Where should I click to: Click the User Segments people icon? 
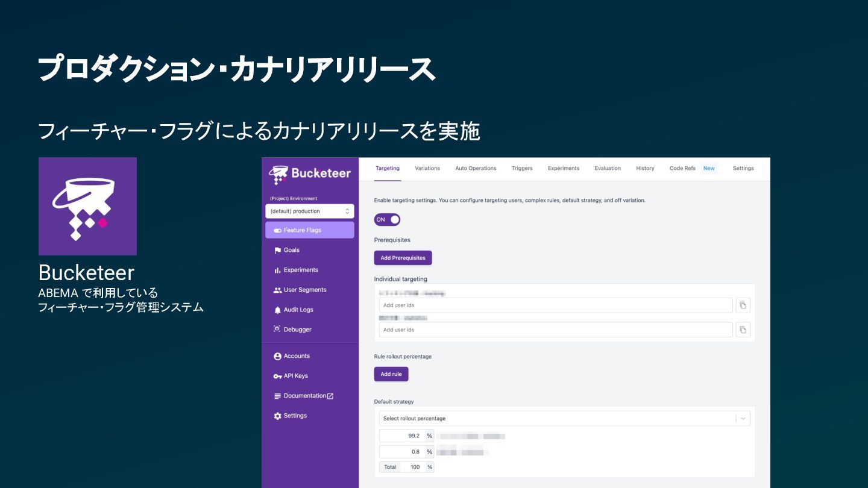(277, 290)
